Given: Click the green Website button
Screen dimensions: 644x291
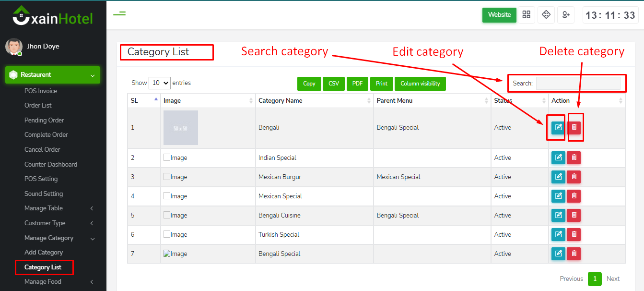Looking at the screenshot, I should [499, 15].
